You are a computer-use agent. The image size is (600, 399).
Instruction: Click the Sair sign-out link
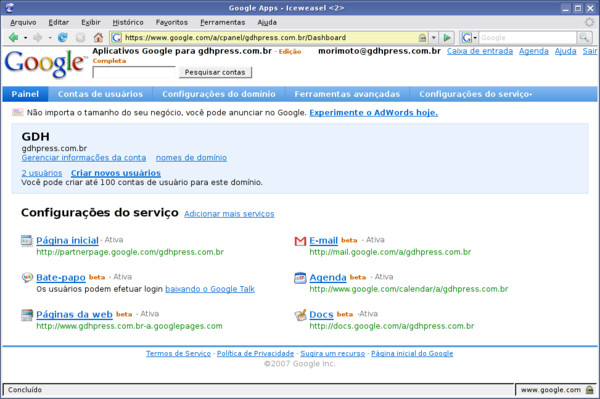click(x=590, y=51)
